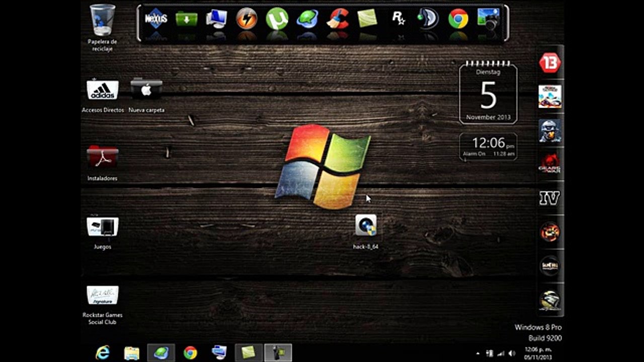The image size is (644, 362).
Task: Open the network signal tray icon
Action: click(x=501, y=353)
